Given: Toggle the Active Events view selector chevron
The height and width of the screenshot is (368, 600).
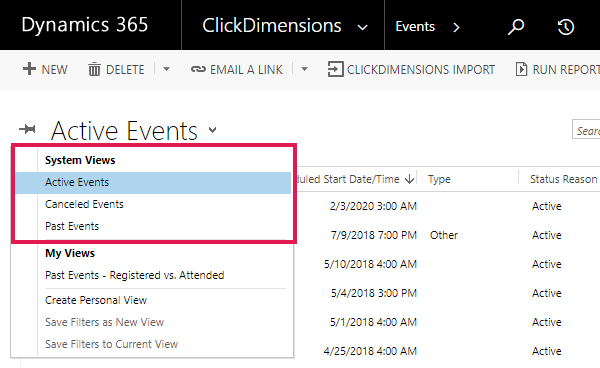Looking at the screenshot, I should coord(213,130).
